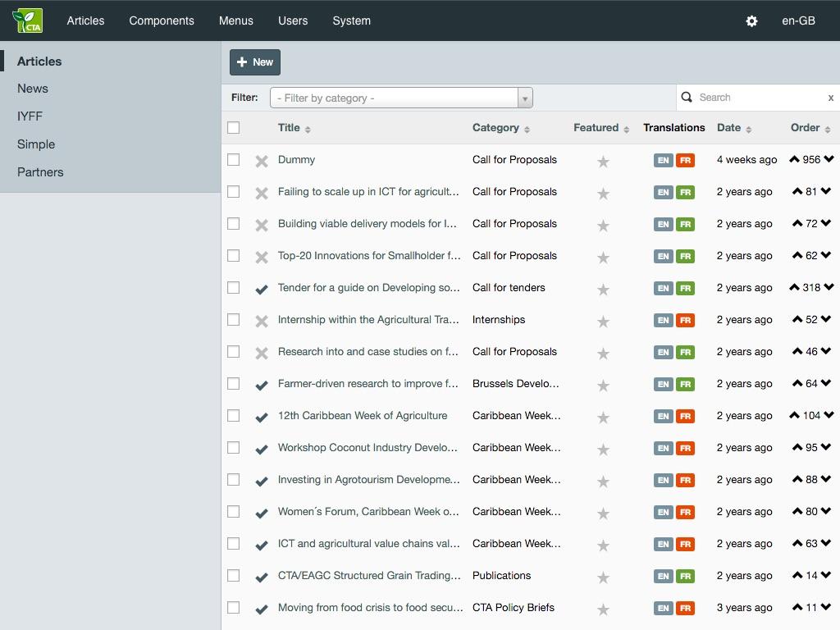Click the Publications category cell
840x630 pixels.
501,575
